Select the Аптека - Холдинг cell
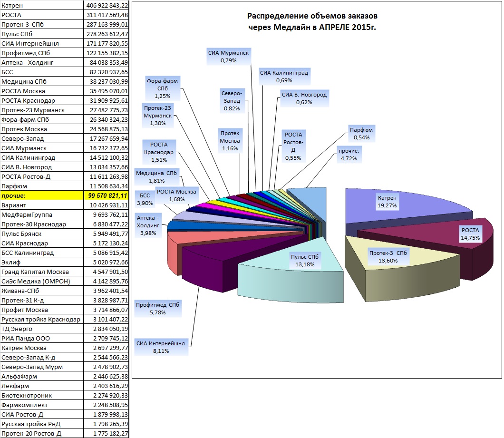Viewport: 504px width, 438px height. 42,62
